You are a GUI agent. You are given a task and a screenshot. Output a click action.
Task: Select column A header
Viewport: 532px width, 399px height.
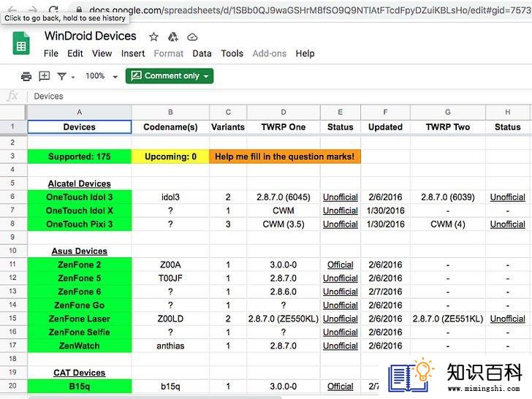click(79, 113)
